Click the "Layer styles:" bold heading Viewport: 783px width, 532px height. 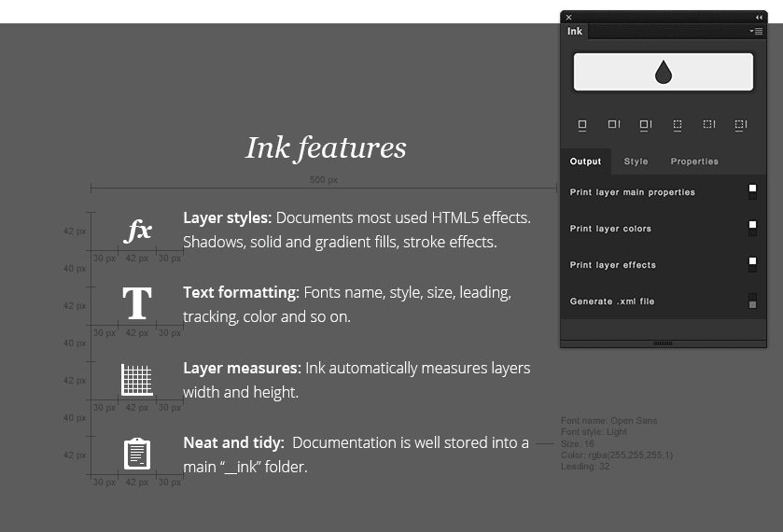click(x=227, y=217)
